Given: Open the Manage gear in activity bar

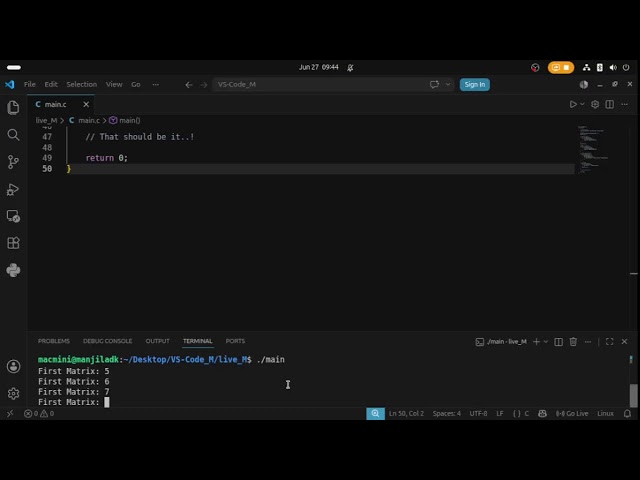Looking at the screenshot, I should [13, 393].
